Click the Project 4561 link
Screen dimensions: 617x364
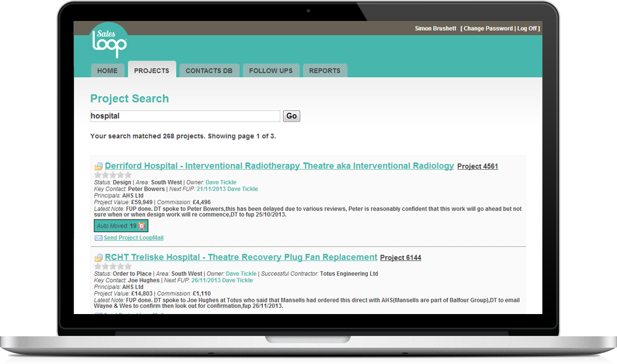(478, 167)
